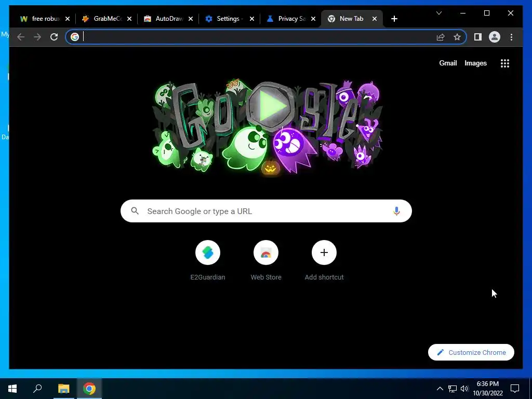Click the Google icon in address bar

tap(75, 37)
